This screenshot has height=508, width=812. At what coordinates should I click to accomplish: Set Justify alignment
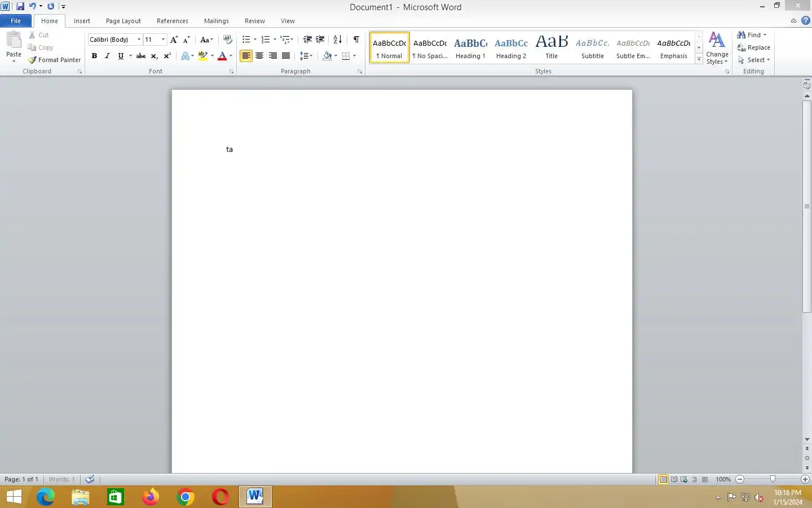[x=286, y=56]
